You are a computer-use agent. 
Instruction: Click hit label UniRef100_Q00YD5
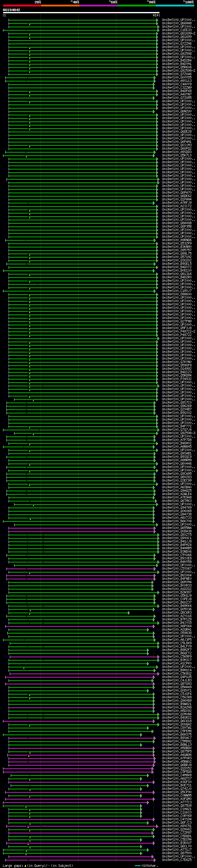click(x=177, y=77)
